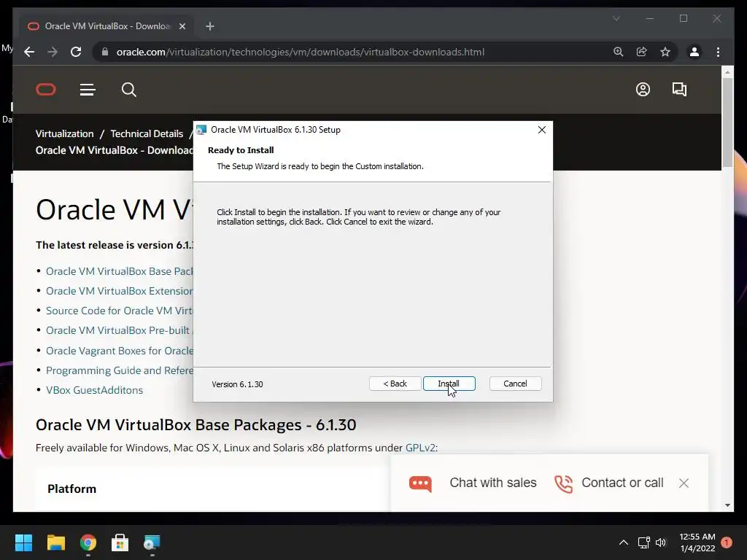Click the VirtualBox Setup title bar icon
747x560 pixels.
(201, 130)
